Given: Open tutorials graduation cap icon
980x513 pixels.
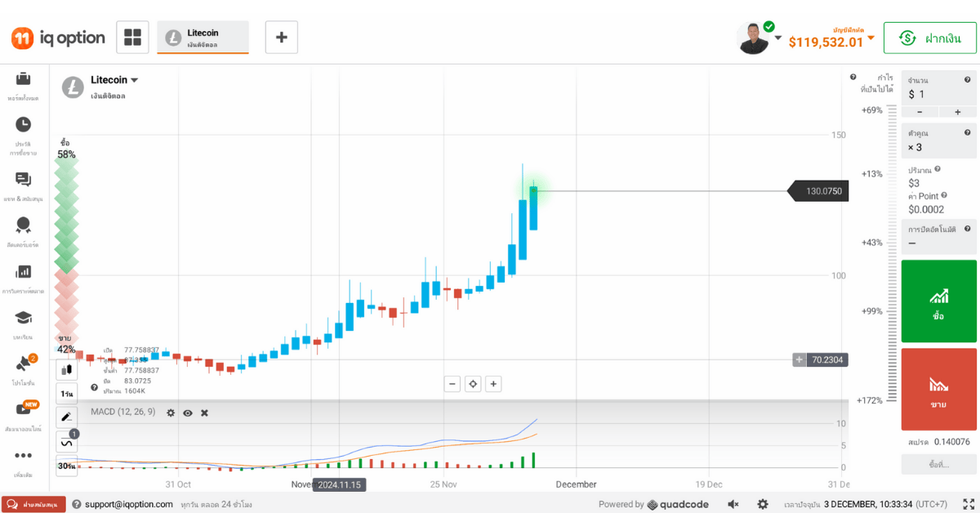Looking at the screenshot, I should [23, 318].
